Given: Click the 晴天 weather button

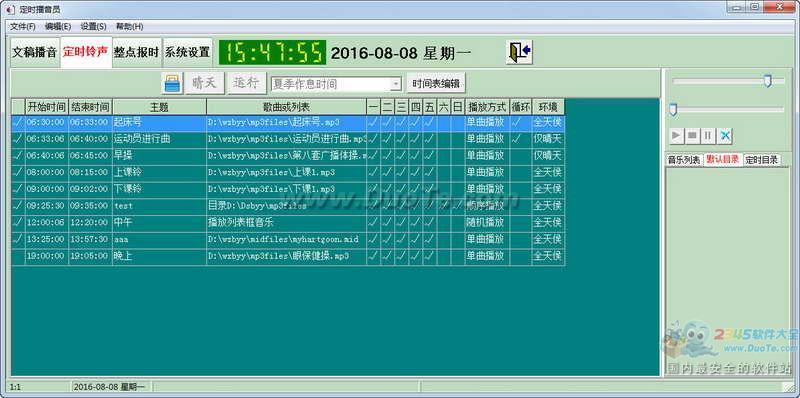Looking at the screenshot, I should pyautogui.click(x=204, y=83).
